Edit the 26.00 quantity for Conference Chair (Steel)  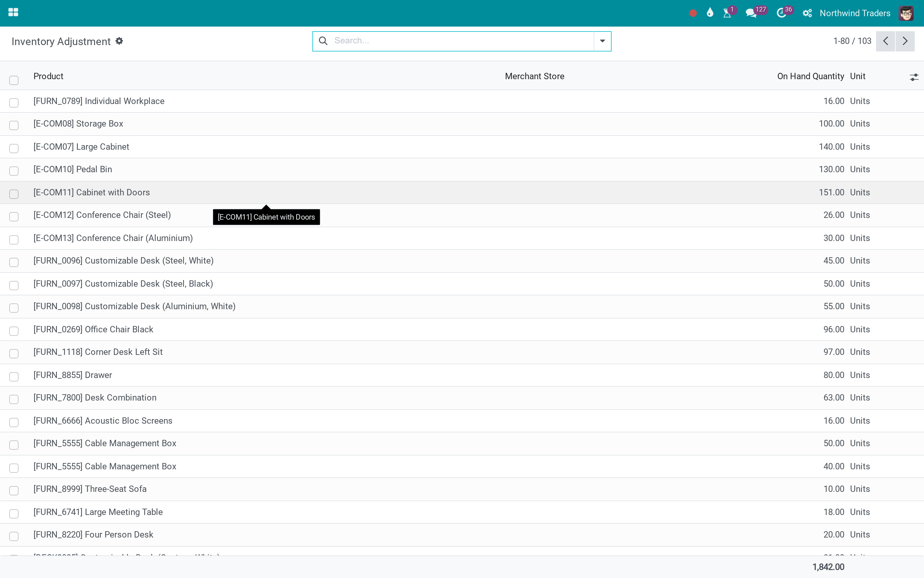[x=834, y=215]
